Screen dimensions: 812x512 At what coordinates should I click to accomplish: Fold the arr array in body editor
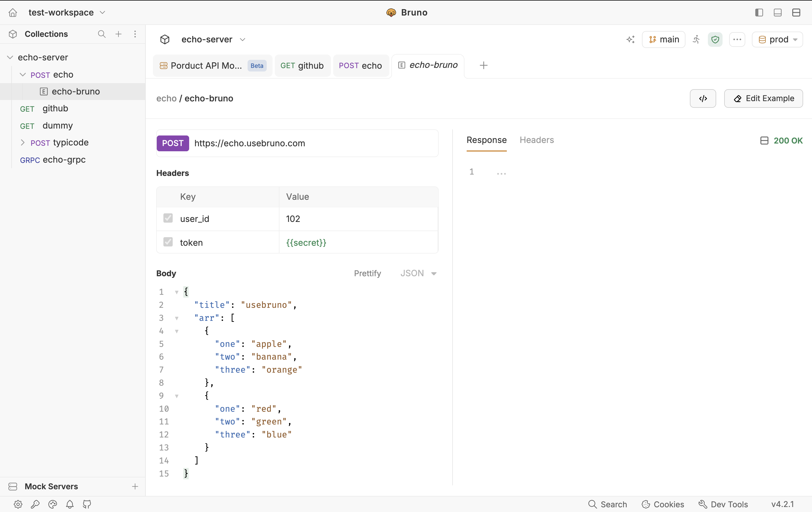(x=177, y=318)
